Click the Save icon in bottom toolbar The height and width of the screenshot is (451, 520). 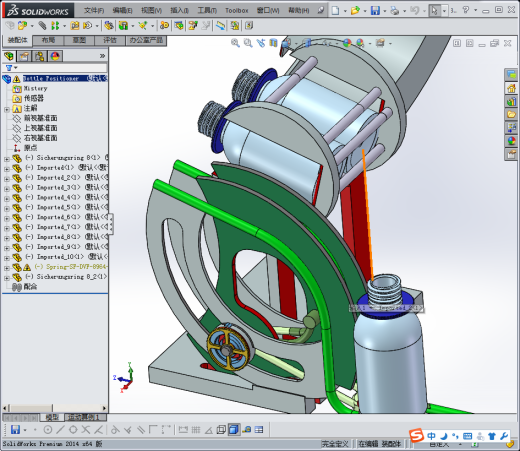[15, 429]
